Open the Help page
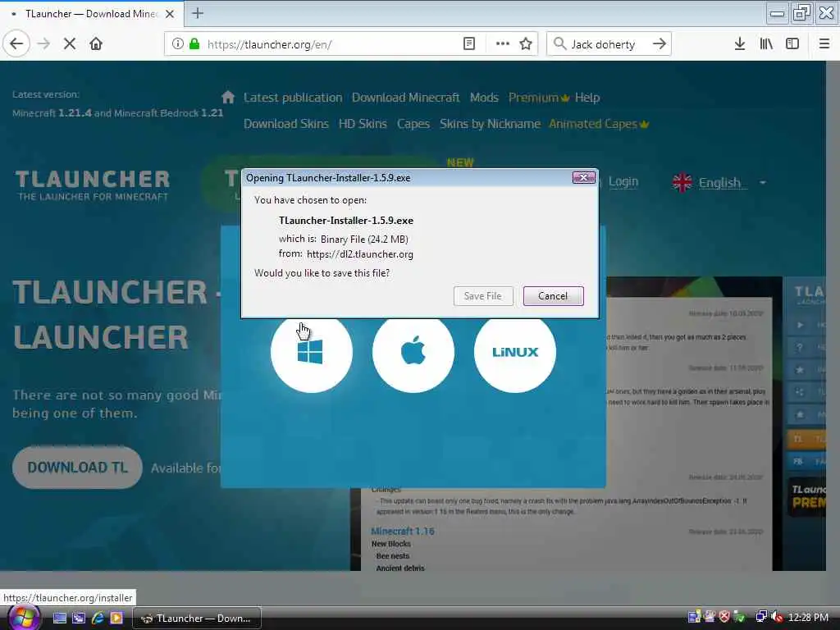840x630 pixels. click(587, 98)
